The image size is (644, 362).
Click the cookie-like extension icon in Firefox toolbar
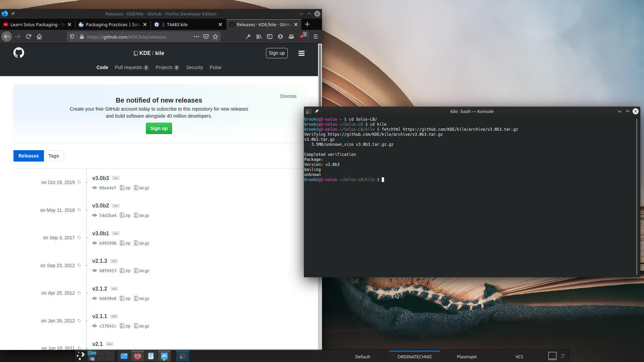(x=291, y=37)
